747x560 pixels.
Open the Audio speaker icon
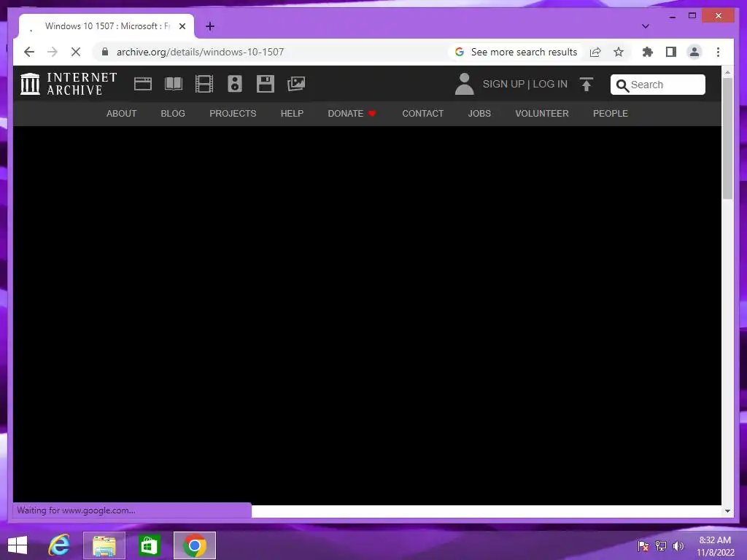point(234,84)
